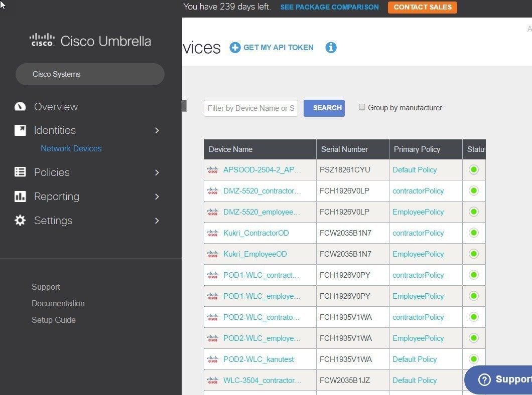Image resolution: width=532 pixels, height=395 pixels.
Task: Open Overview dashboard gauge icon
Action: (x=20, y=107)
